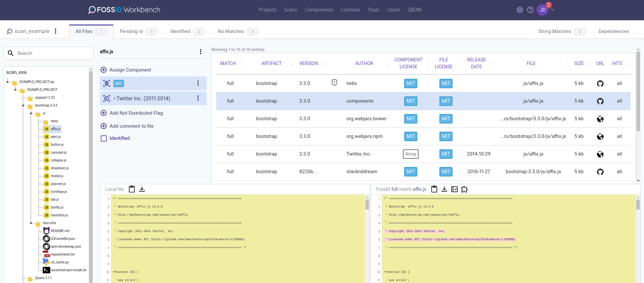Image resolution: width=644 pixels, height=283 pixels.
Task: Download the Local file
Action: pyautogui.click(x=142, y=189)
